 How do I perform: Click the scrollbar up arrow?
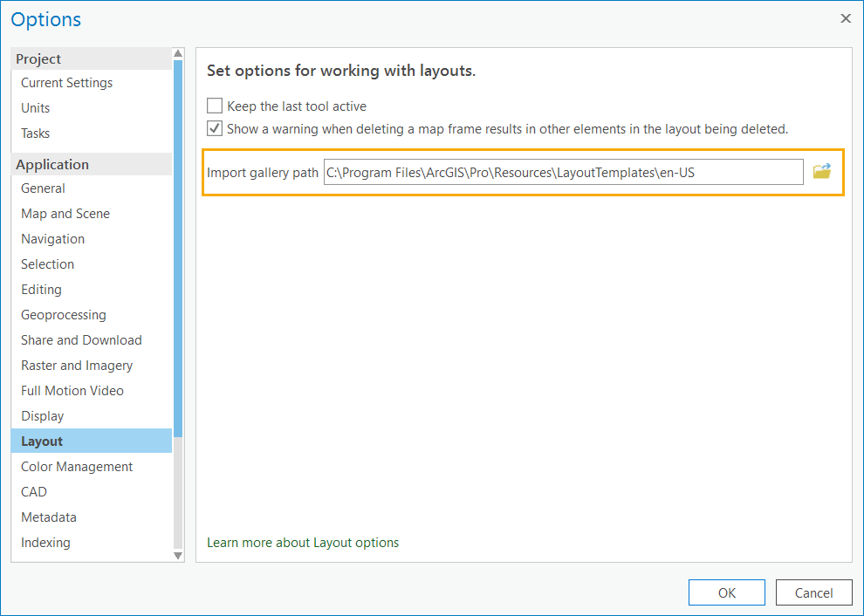[177, 51]
